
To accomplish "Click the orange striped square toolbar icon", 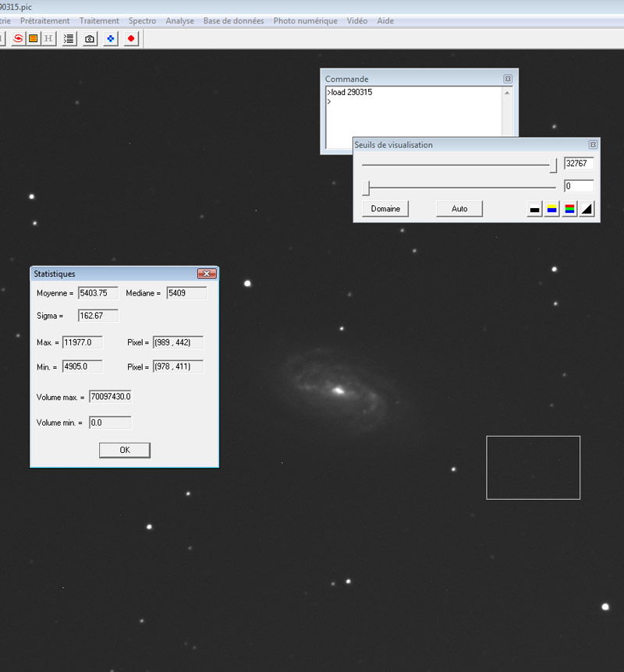I will (x=34, y=38).
